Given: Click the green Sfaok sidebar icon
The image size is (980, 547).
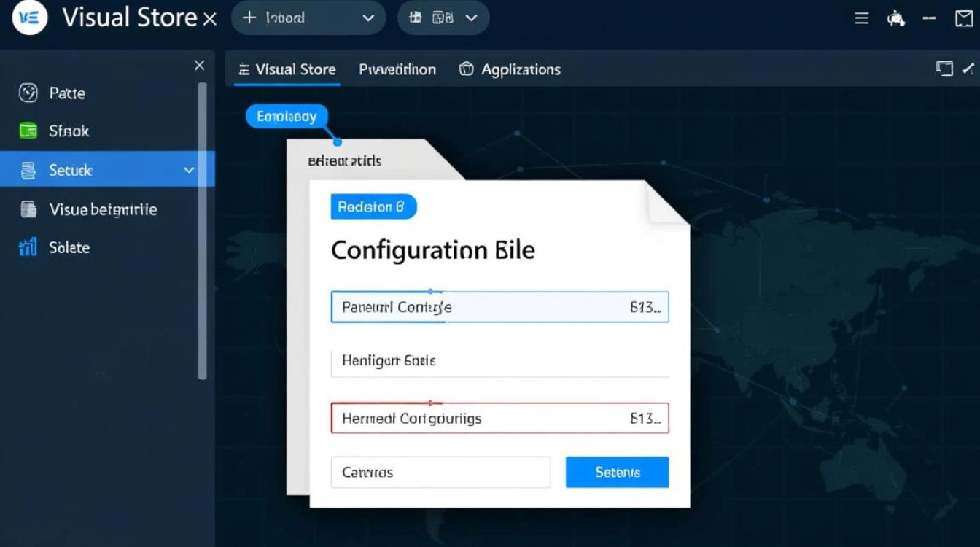Looking at the screenshot, I should [x=28, y=131].
